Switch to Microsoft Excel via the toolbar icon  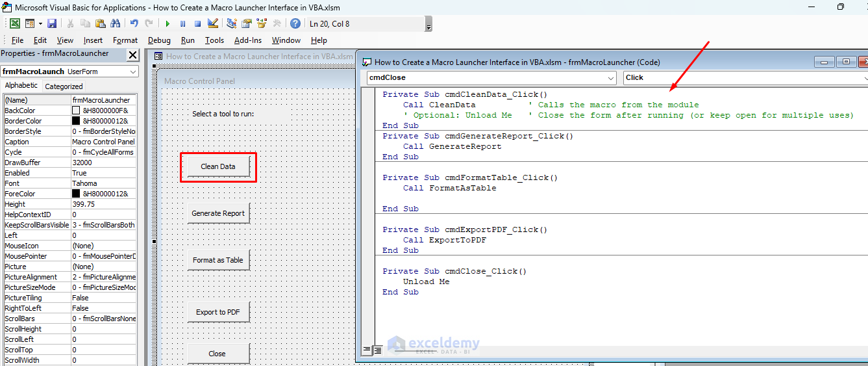14,23
